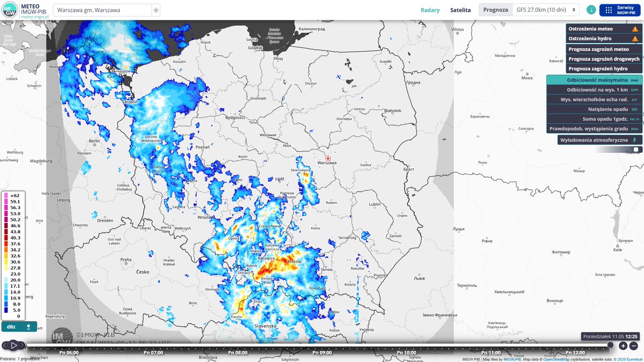This screenshot has height=362, width=644.
Task: Select Natężenie opadu SRI product
Action: tap(594, 109)
